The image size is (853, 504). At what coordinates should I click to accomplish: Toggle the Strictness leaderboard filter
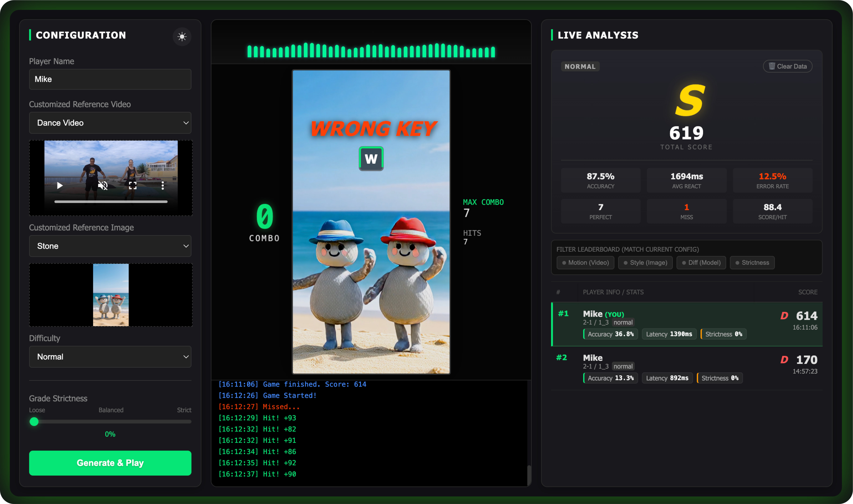click(752, 262)
